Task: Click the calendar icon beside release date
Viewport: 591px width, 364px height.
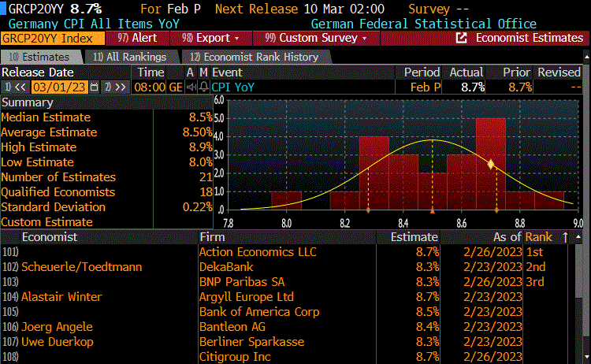Action: point(95,87)
